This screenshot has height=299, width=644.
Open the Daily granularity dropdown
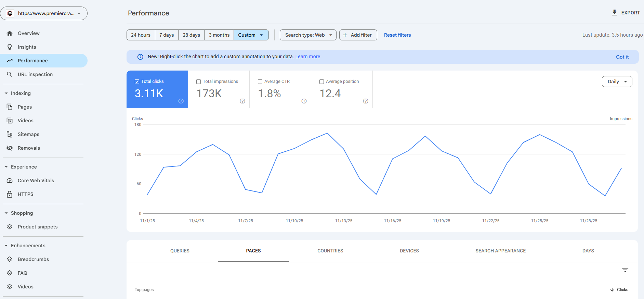point(617,82)
